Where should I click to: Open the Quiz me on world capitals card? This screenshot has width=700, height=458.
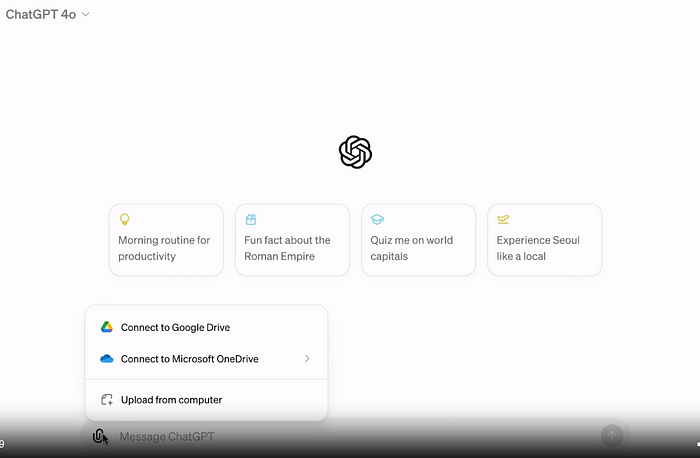(x=418, y=240)
